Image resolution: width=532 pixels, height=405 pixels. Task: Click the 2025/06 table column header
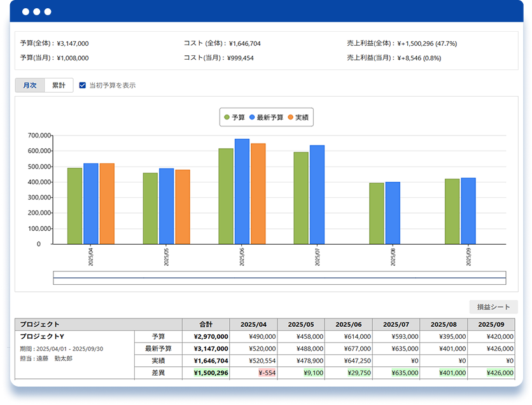tap(348, 324)
